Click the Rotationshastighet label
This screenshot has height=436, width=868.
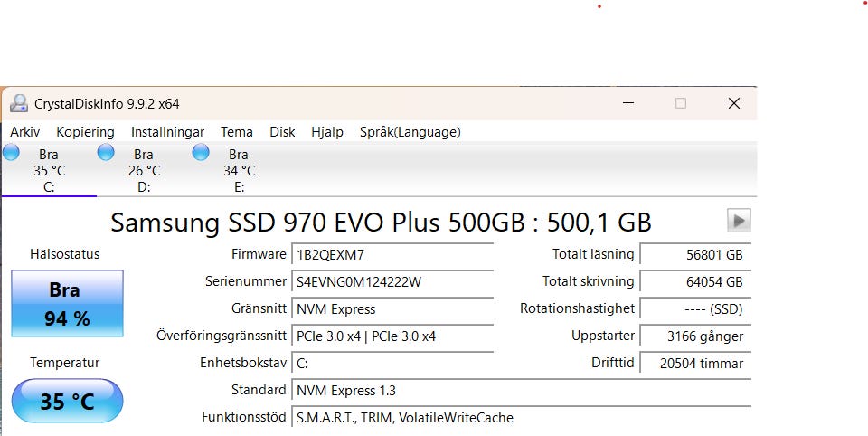pos(578,308)
